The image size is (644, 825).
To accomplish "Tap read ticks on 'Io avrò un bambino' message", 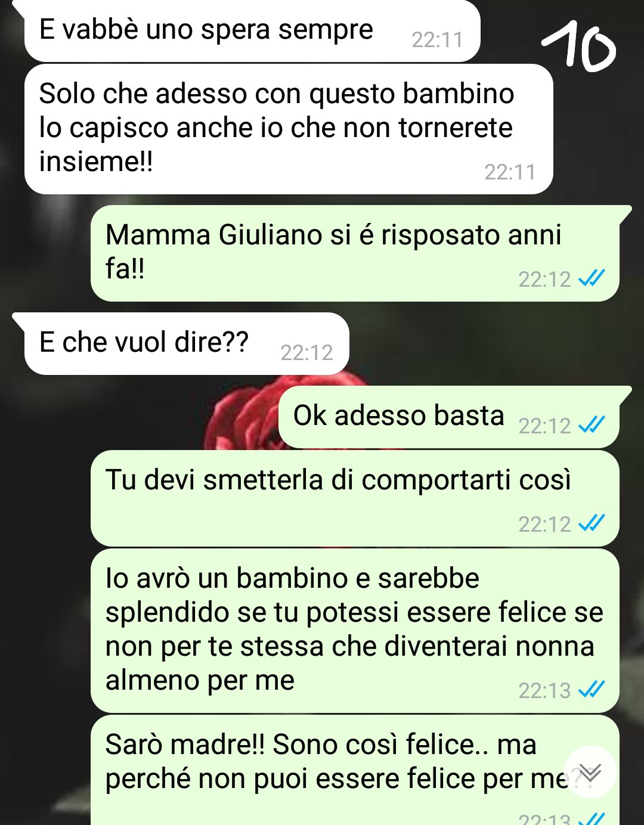I will (x=592, y=689).
